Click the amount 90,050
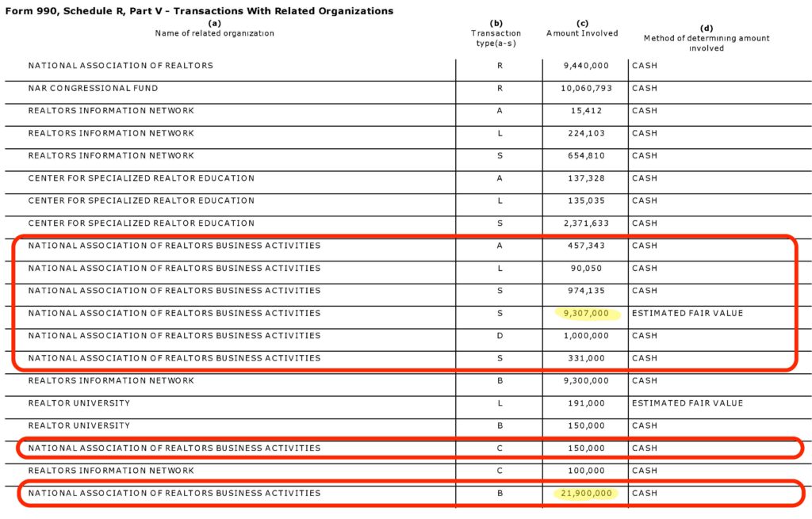 pos(586,269)
